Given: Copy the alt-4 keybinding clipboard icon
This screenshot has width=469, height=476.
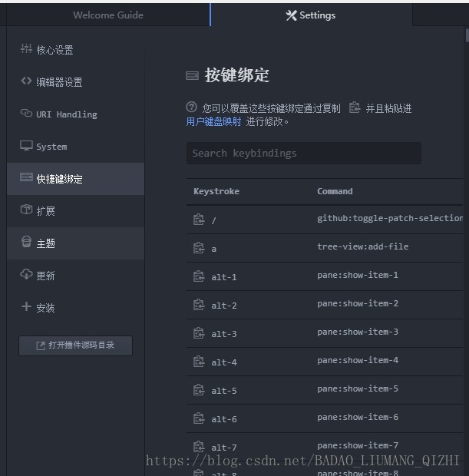Looking at the screenshot, I should click(199, 362).
